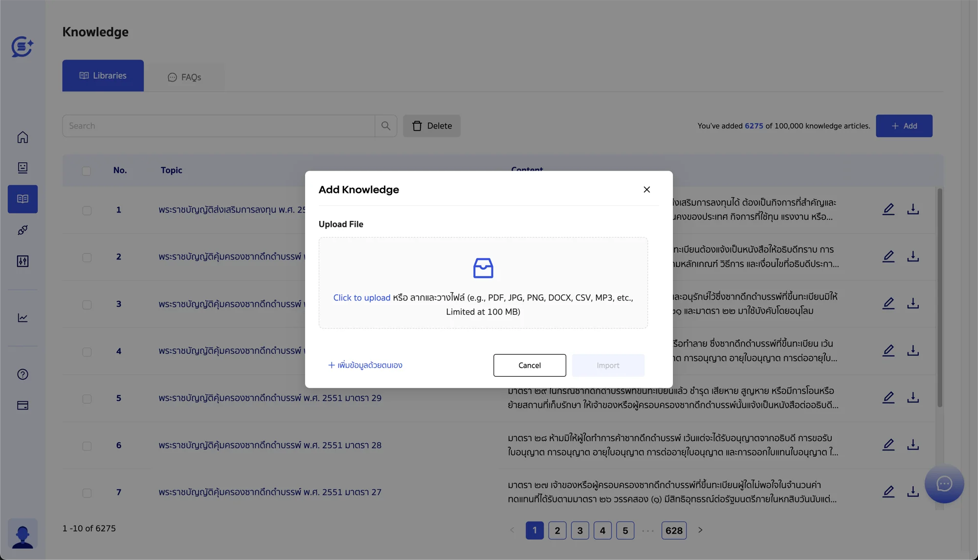
Task: Click the edit pencil icon for row 5
Action: pyautogui.click(x=889, y=398)
